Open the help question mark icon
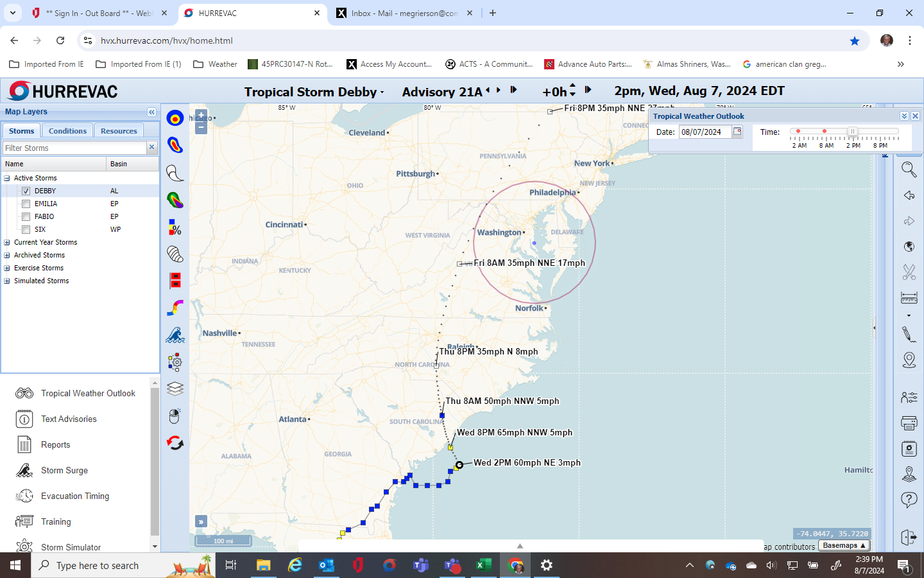 pos(909,500)
